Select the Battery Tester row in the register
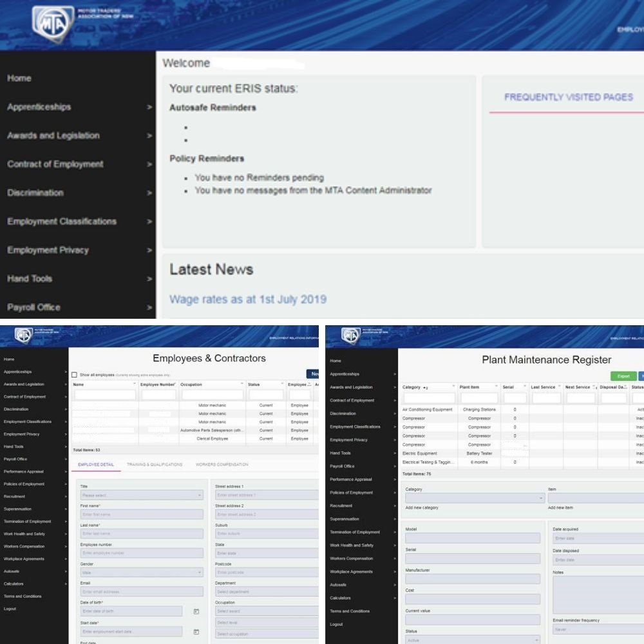This screenshot has width=644, height=644. pos(479,453)
